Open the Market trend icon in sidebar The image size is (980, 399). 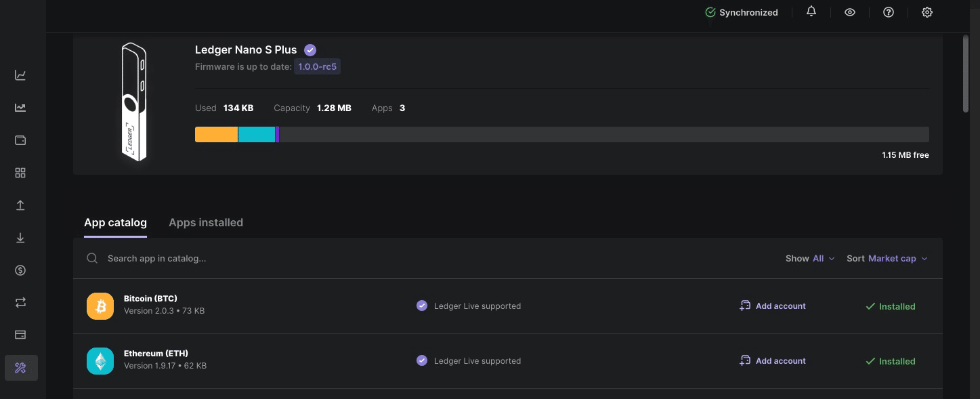pos(20,108)
